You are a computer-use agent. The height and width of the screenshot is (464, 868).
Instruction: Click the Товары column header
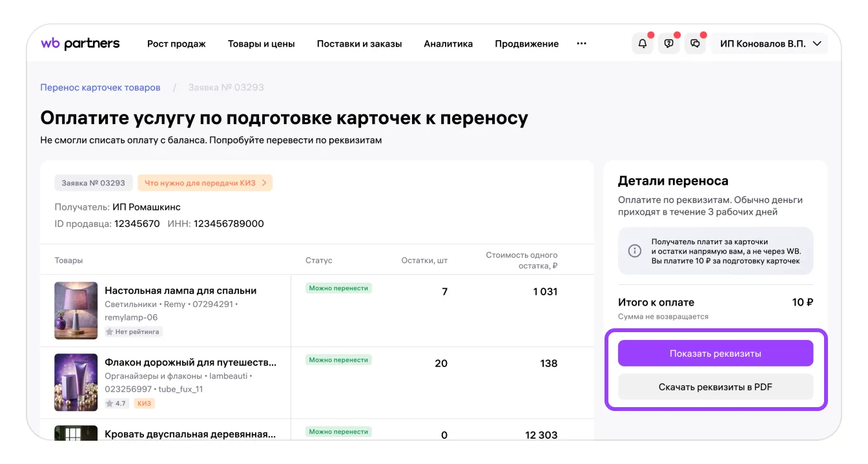click(68, 260)
